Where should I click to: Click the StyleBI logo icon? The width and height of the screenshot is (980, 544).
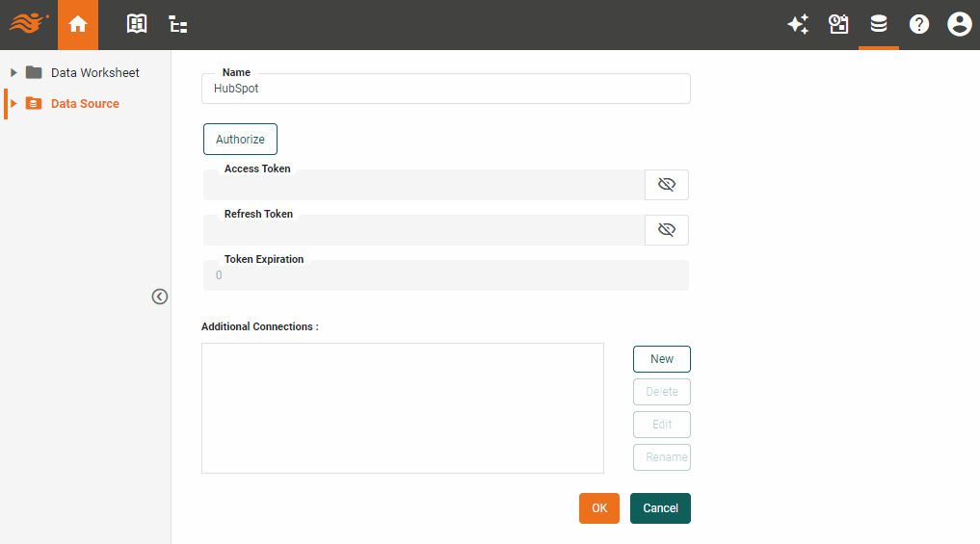pos(29,23)
